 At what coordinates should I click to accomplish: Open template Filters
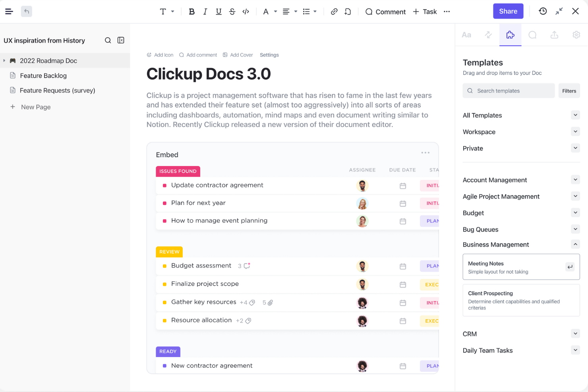pyautogui.click(x=569, y=91)
